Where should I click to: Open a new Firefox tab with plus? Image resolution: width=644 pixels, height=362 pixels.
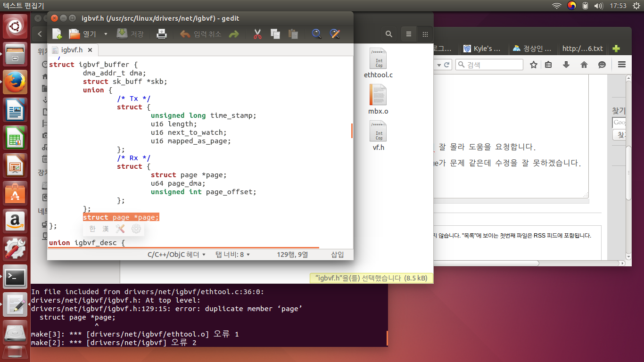coord(616,49)
